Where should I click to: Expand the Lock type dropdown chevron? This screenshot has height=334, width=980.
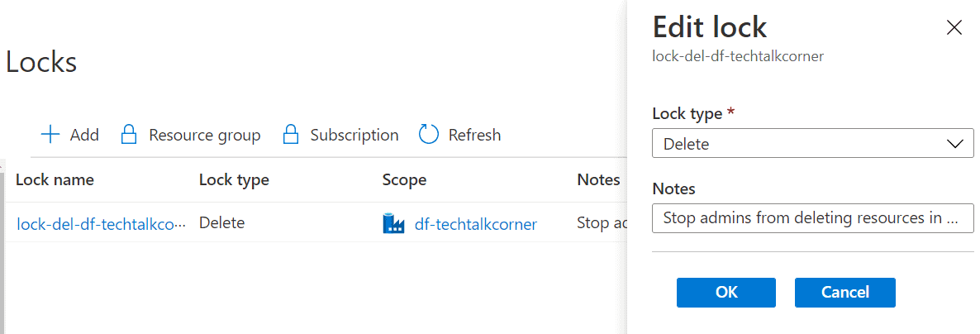pos(955,144)
